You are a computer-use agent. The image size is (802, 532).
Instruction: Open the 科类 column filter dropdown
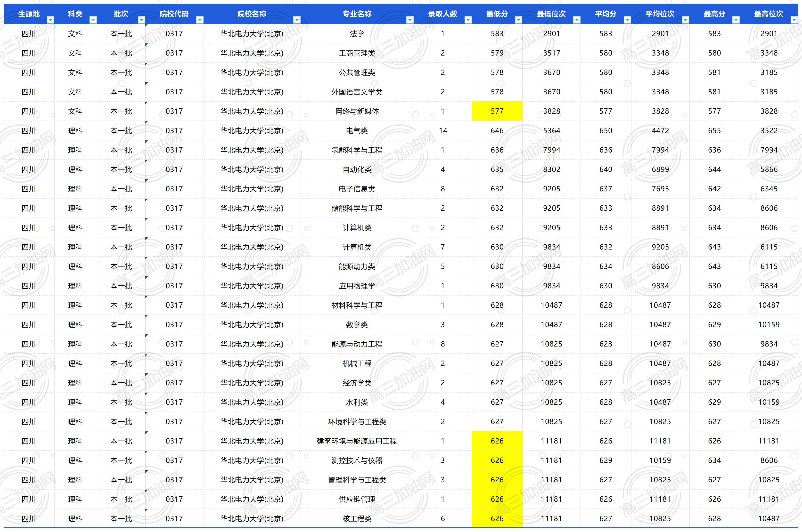click(93, 20)
